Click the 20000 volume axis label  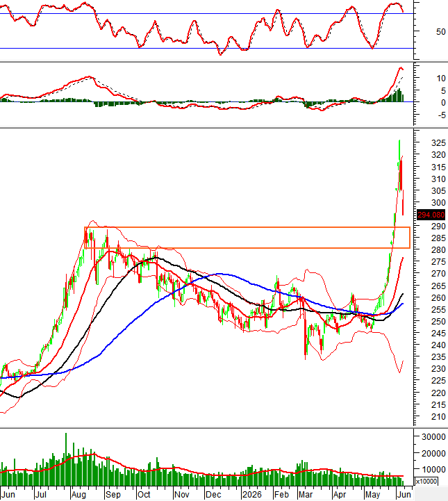[x=433, y=453]
